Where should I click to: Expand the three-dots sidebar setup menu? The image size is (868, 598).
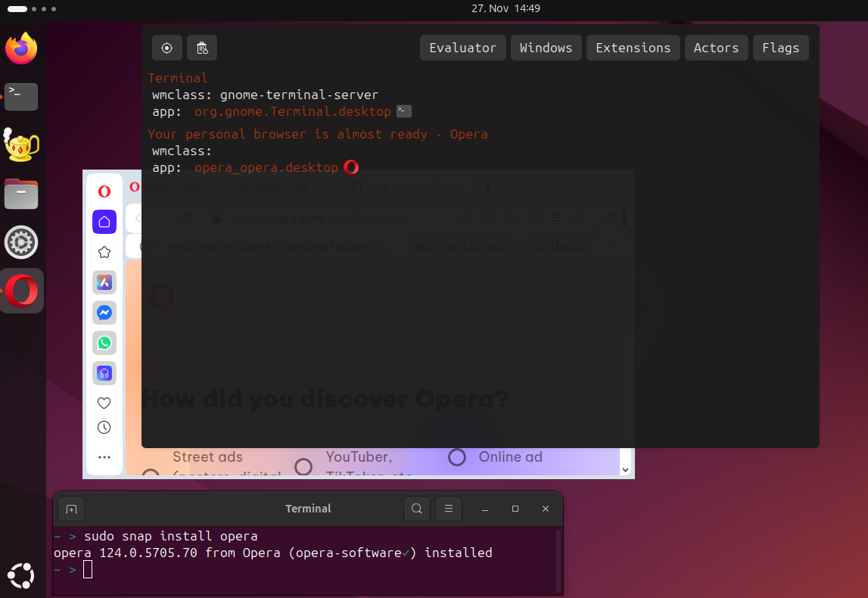(x=104, y=457)
